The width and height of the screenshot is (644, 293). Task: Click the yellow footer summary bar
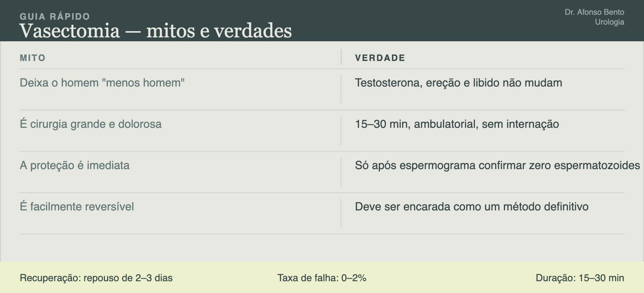[x=322, y=277]
